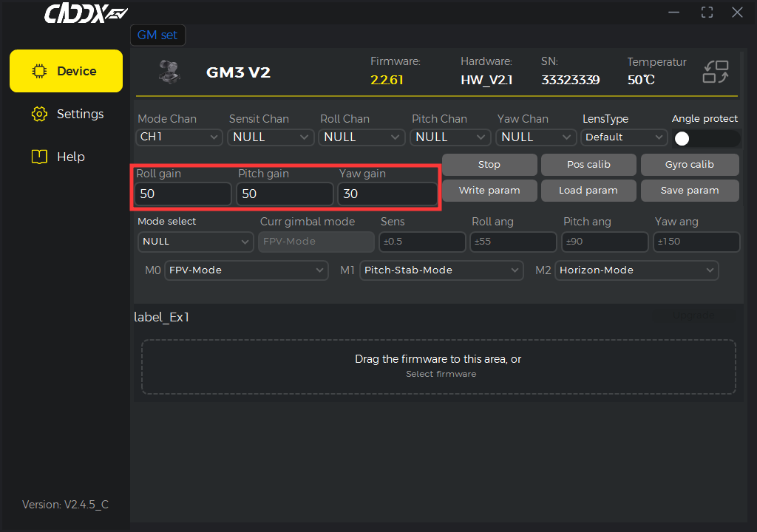
Task: Click the Yaw gain input field
Action: pyautogui.click(x=387, y=194)
